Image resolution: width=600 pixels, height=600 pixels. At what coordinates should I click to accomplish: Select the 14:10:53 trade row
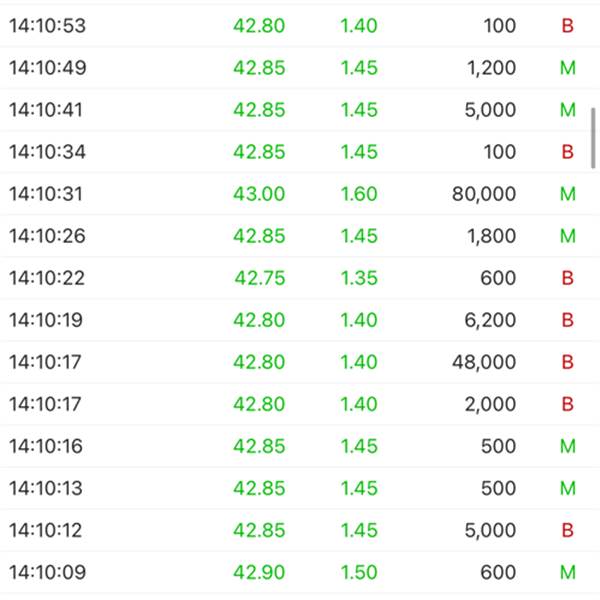tap(300, 26)
